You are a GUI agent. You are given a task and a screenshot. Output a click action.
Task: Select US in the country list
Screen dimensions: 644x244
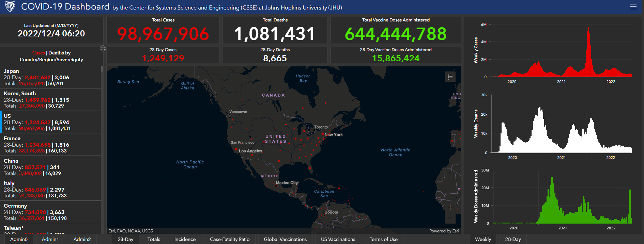(x=50, y=122)
